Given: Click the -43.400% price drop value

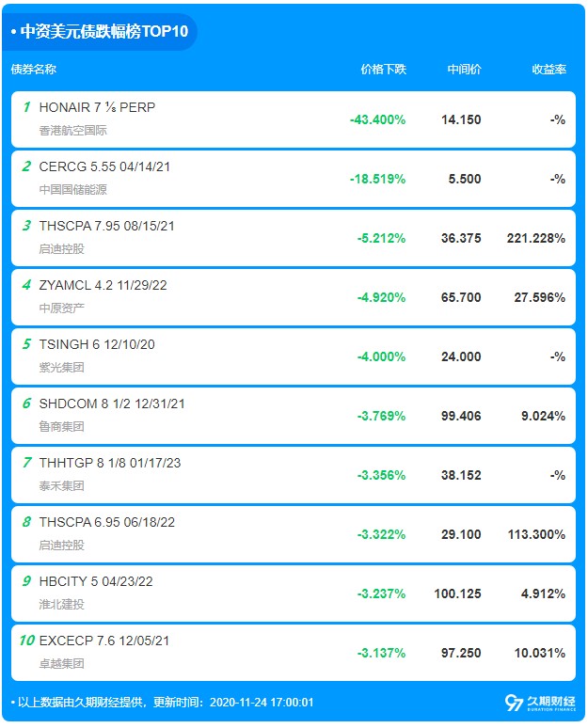Looking at the screenshot, I should (377, 119).
